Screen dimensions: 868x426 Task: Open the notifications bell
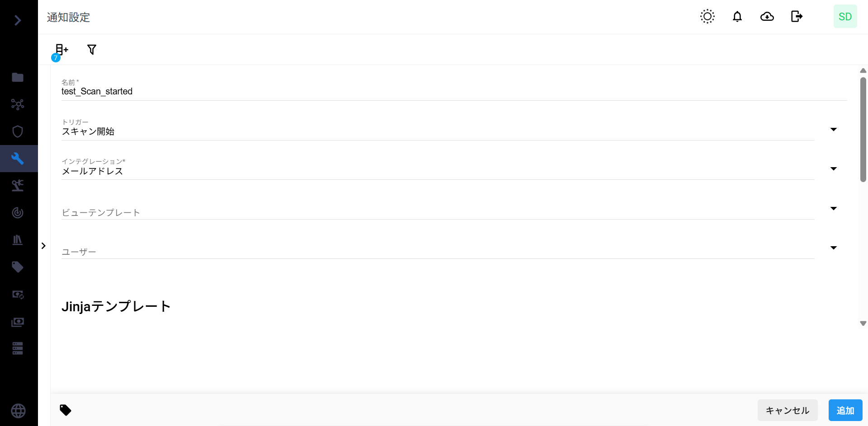coord(737,17)
